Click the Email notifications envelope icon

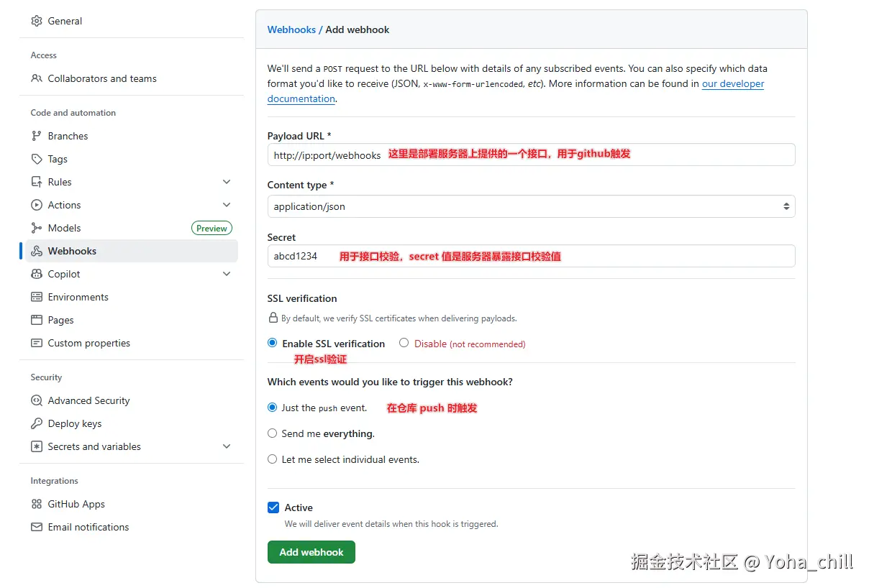36,527
